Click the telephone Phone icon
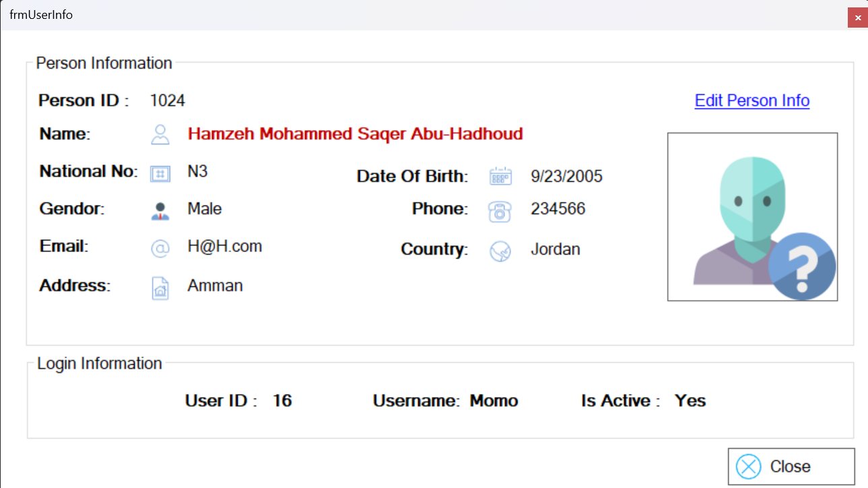Image resolution: width=868 pixels, height=488 pixels. pyautogui.click(x=500, y=210)
